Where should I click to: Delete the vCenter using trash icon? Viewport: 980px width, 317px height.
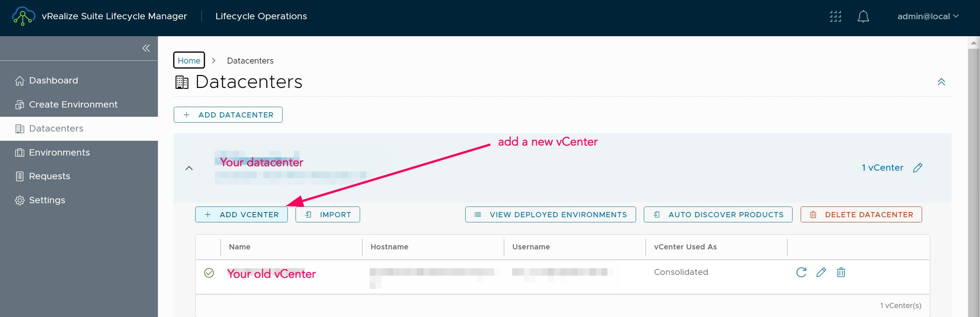(841, 272)
